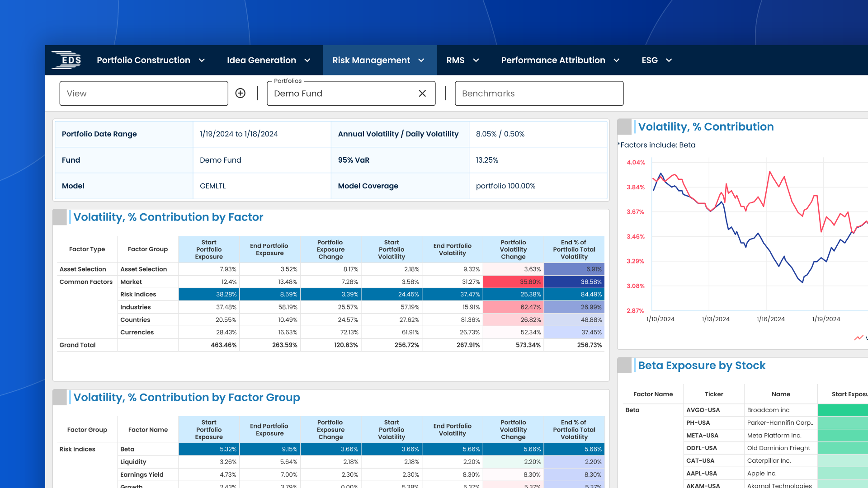Click gray square icon beside Volatility, % Contribution chart title
Viewport: 868px width, 488px height.
coord(624,127)
